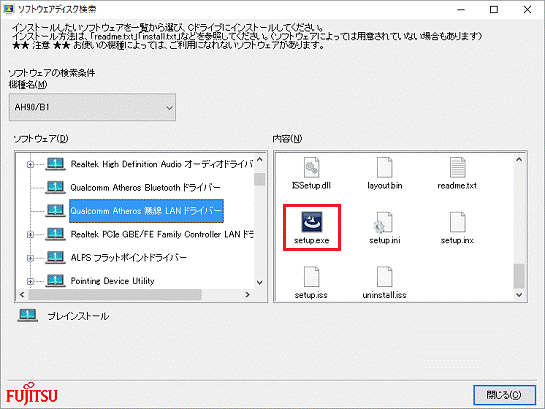Select the setup.ini file icon

coord(384,222)
